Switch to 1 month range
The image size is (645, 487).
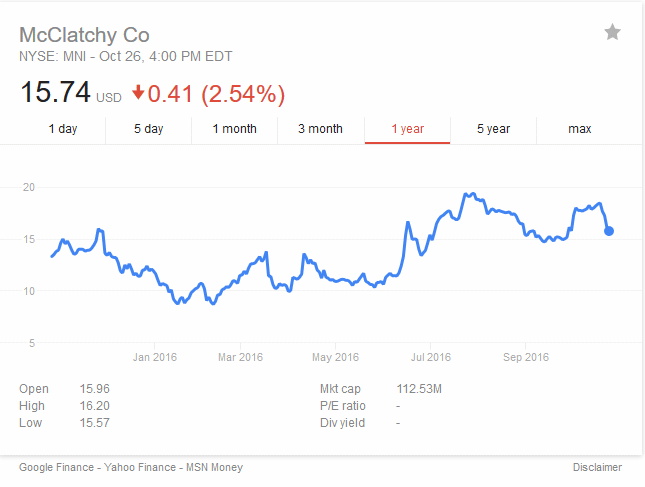pyautogui.click(x=234, y=129)
